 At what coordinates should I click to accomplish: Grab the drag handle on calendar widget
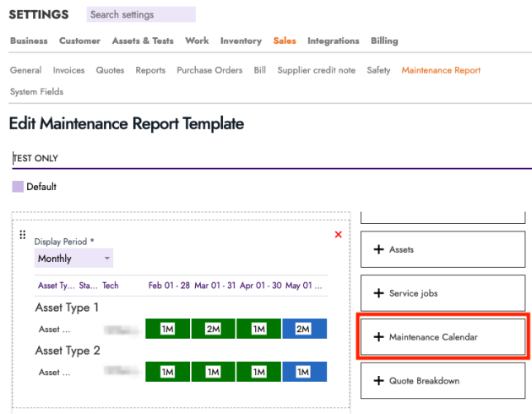(23, 235)
